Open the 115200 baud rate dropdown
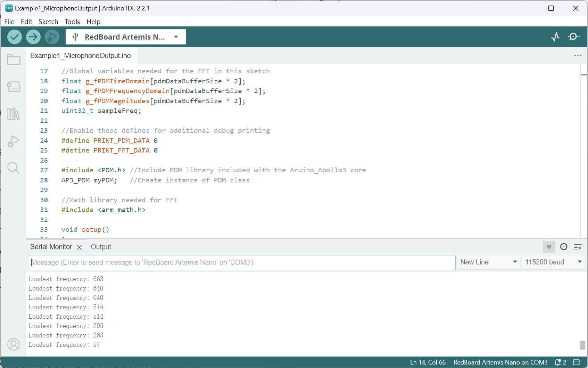The width and height of the screenshot is (588, 368). point(553,262)
